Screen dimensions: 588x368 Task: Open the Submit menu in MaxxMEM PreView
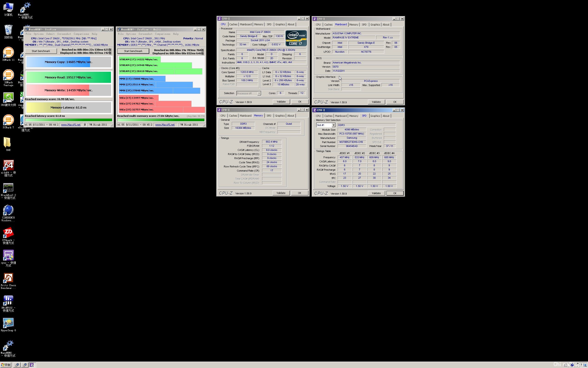point(50,34)
